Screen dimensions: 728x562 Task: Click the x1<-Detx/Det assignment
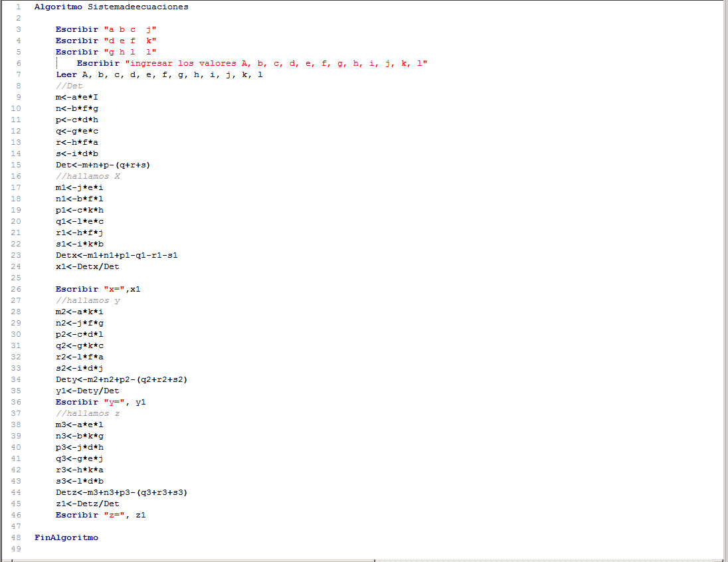tap(88, 266)
